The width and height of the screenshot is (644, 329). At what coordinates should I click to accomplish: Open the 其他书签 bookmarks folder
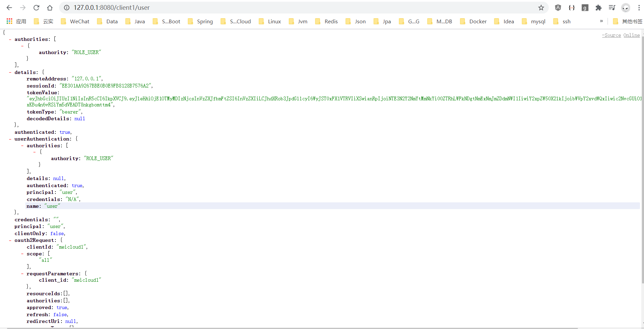pos(628,21)
